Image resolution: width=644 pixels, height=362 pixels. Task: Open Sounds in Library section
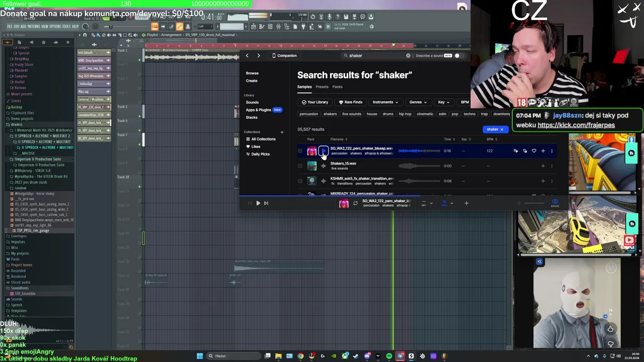[x=252, y=103]
